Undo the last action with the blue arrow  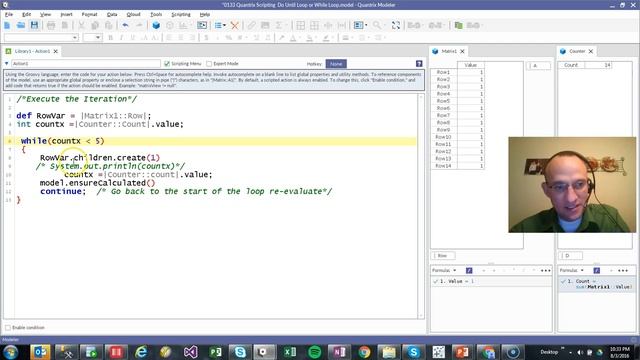(125, 25)
